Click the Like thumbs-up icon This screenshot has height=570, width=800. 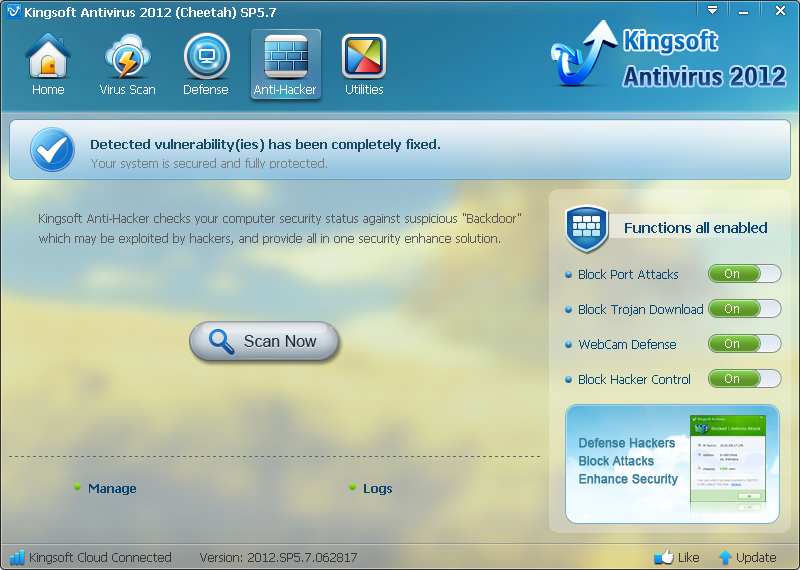click(663, 557)
